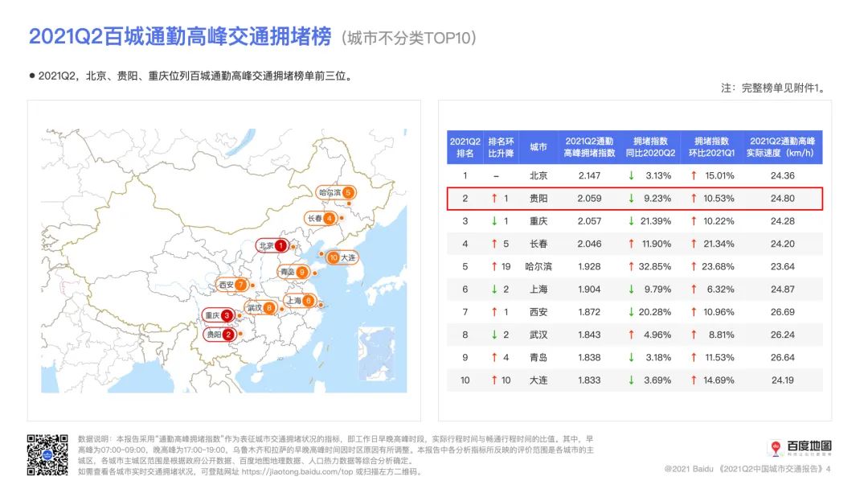Screen dimensions: 868x489
Task: Click the QR code at bottom left
Action: (x=47, y=454)
